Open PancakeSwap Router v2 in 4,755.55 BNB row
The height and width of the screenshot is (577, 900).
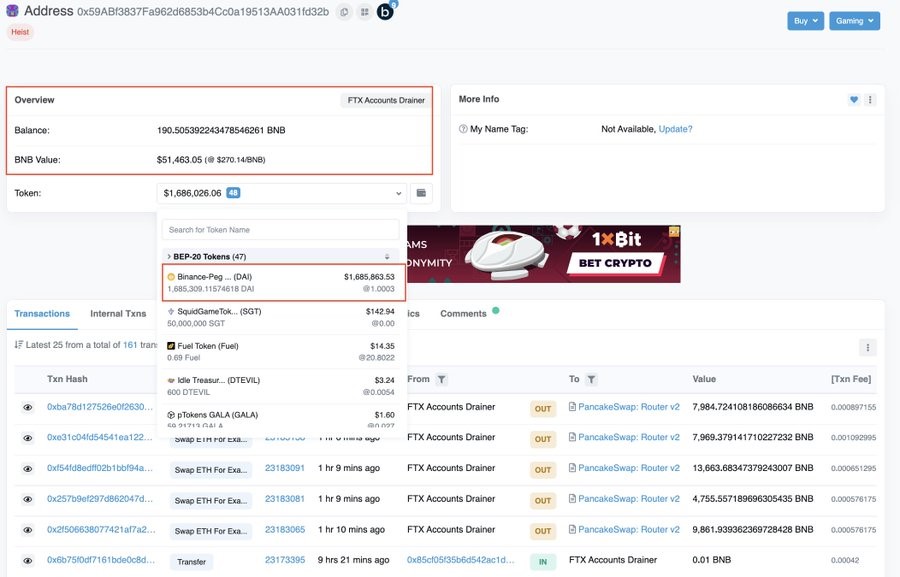[629, 499]
